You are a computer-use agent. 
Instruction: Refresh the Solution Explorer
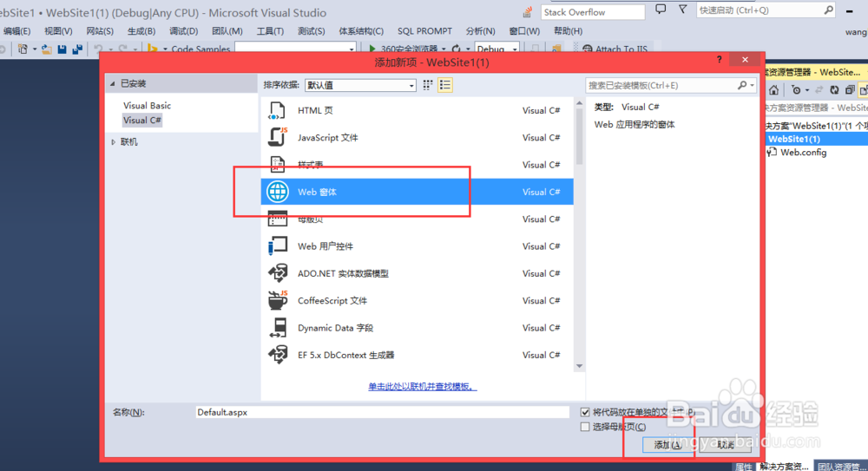pyautogui.click(x=833, y=90)
